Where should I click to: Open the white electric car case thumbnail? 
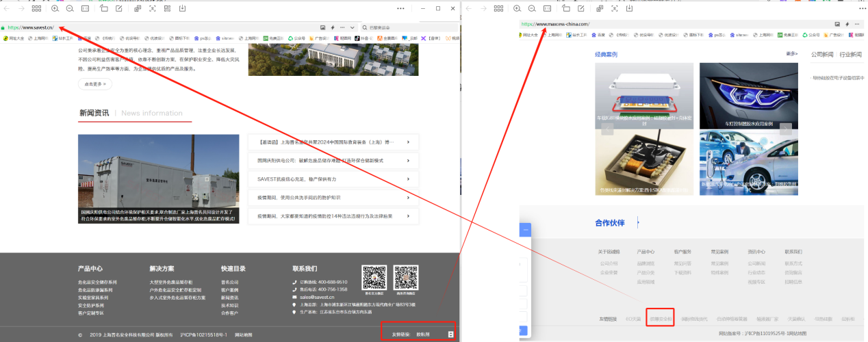coord(749,163)
